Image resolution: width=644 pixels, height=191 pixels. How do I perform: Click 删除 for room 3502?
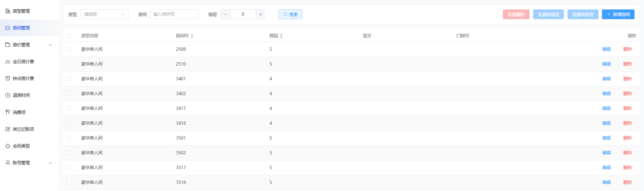627,153
